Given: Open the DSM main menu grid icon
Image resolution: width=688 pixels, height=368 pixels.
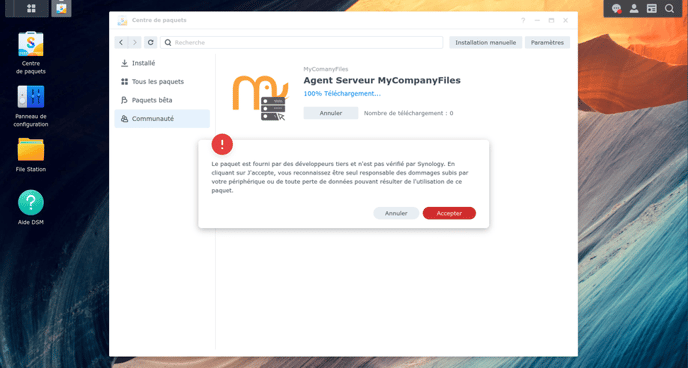Looking at the screenshot, I should 31,8.
